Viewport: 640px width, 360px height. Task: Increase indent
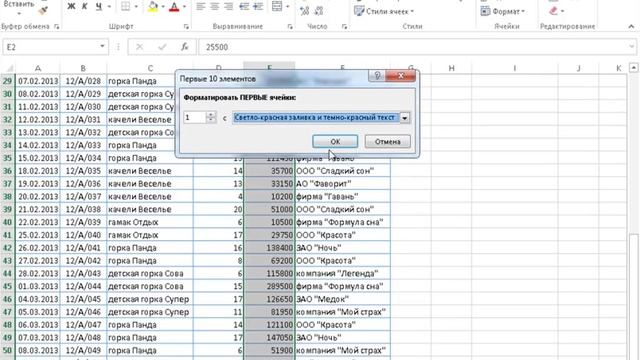[x=258, y=7]
